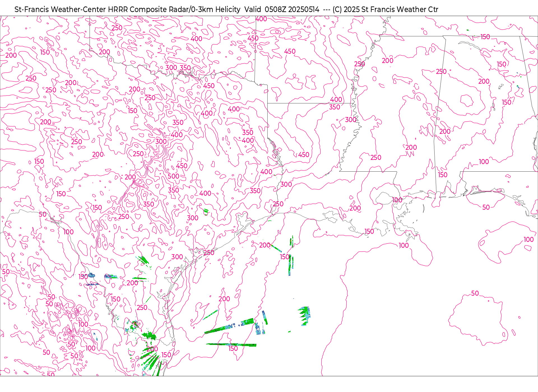Click the '(C) 2025 St Francis Weather Ctr' copyright
538x392 pixels.
(385, 10)
